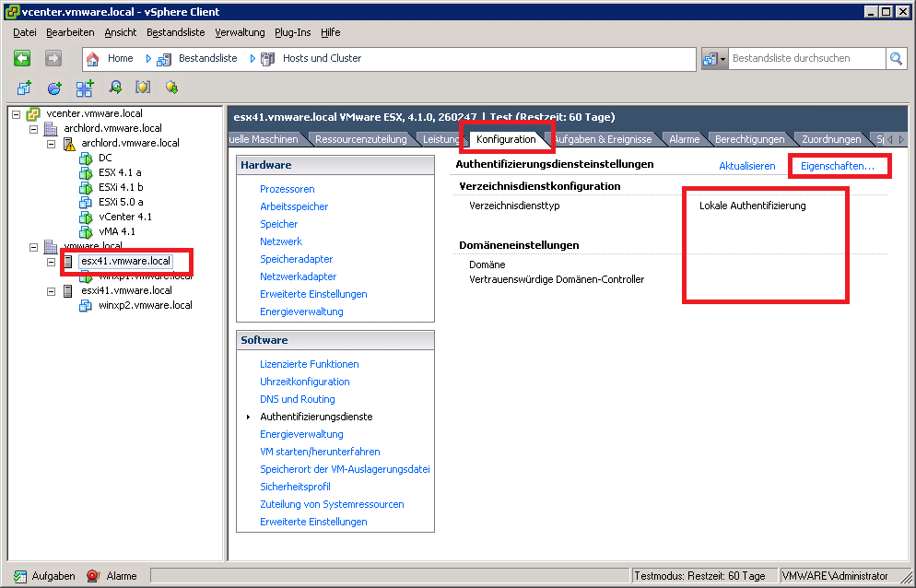Click the toolbar icon with the magnifying glass
Viewport: 916px width, 588px height.
click(115, 88)
